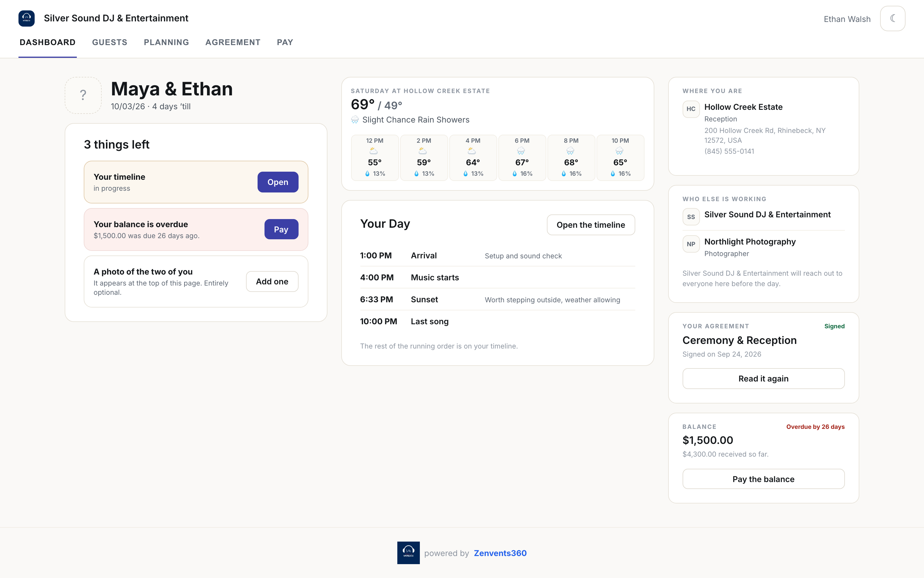This screenshot has height=578, width=924.
Task: Open your timeline from the things-left card
Action: tap(277, 182)
